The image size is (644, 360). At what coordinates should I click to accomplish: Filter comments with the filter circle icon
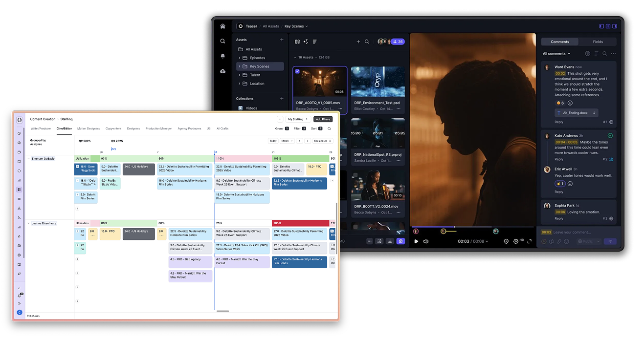[x=588, y=54]
